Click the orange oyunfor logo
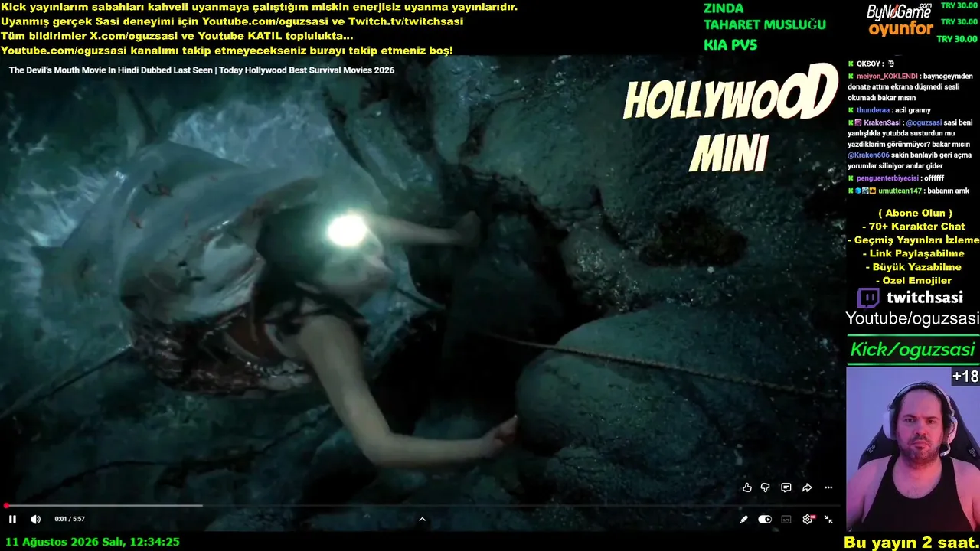The height and width of the screenshot is (551, 980). pyautogui.click(x=900, y=30)
